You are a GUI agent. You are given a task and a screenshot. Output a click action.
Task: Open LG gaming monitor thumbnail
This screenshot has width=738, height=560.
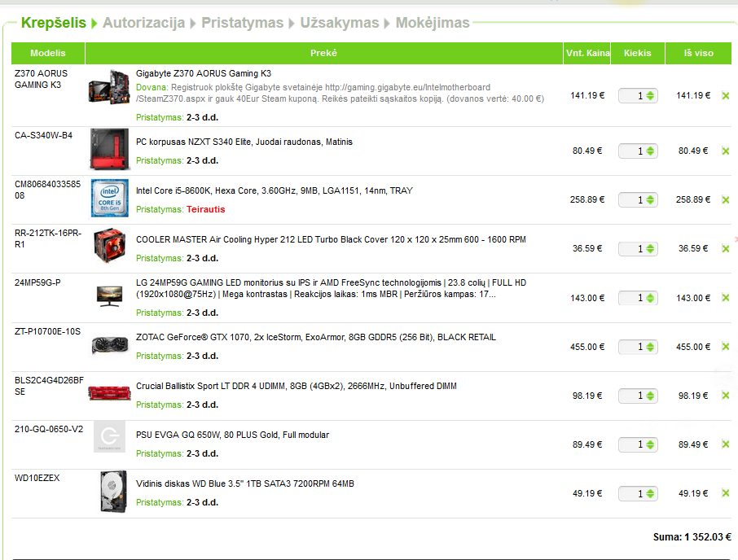109,295
